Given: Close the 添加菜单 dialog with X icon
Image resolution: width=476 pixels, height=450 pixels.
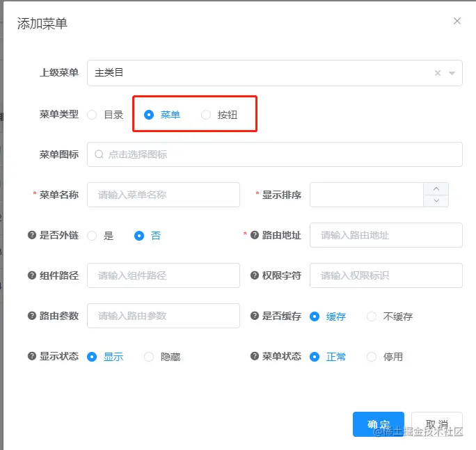Looking at the screenshot, I should tap(457, 21).
